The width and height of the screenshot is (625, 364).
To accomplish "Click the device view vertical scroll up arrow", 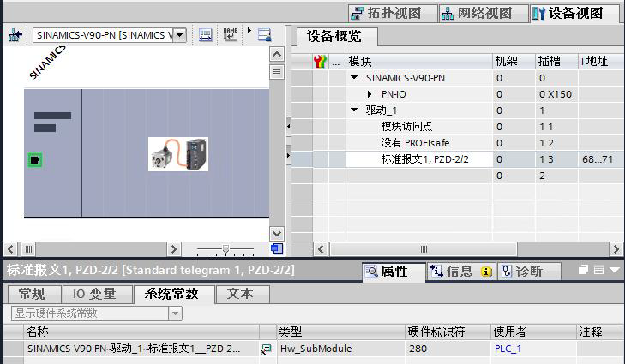I will click(x=277, y=54).
